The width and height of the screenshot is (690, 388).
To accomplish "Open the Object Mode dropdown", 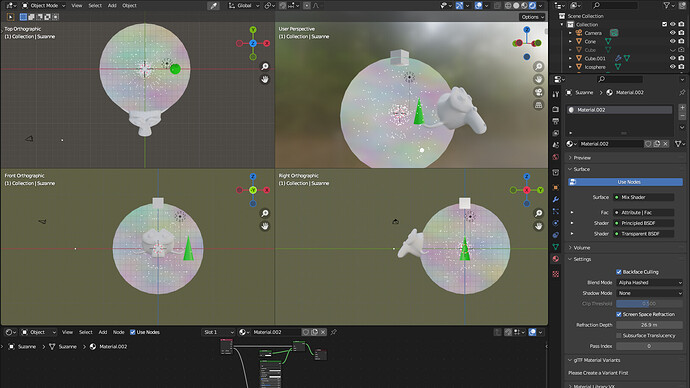I will (43, 6).
